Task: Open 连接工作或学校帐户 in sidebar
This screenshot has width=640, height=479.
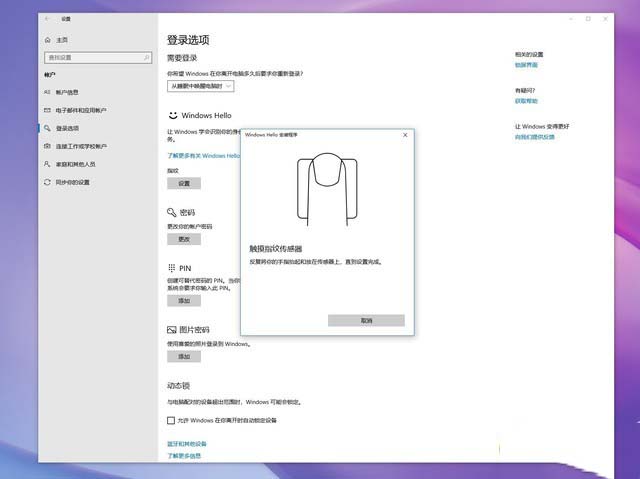Action: pos(81,146)
